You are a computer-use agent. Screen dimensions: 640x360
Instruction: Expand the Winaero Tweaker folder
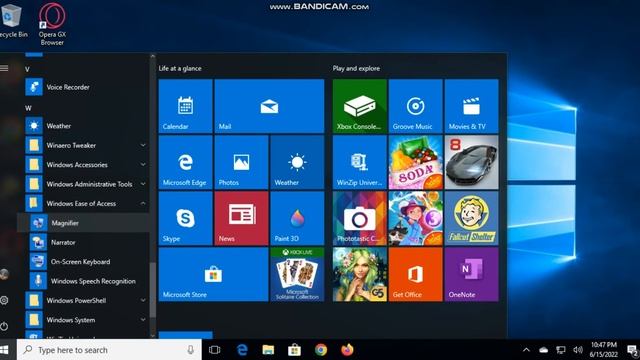83,145
